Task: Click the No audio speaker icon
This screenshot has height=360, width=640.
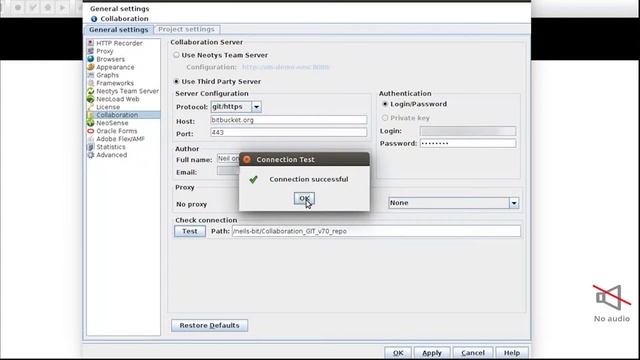Action: (x=611, y=297)
